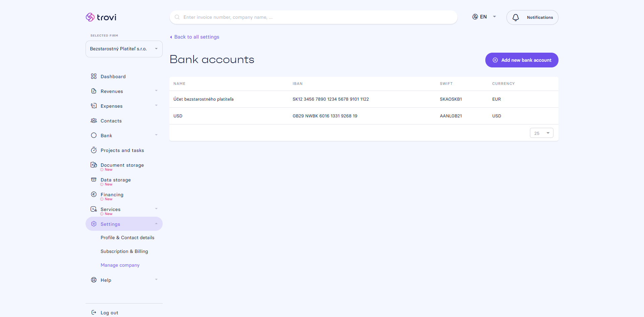Collapse the Settings submenu arrow
The width and height of the screenshot is (644, 317).
point(156,224)
